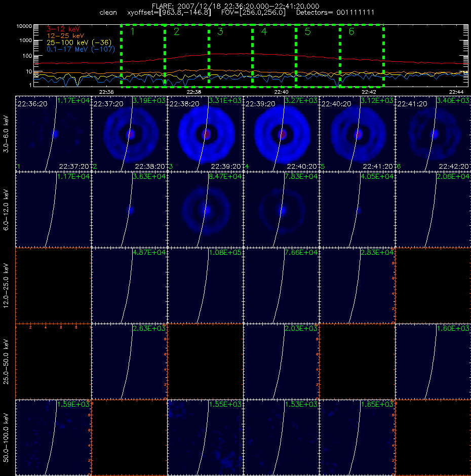The height and width of the screenshot is (476, 471).
Task: Pick interval marker 6 in the light curve
Action: tap(351, 31)
